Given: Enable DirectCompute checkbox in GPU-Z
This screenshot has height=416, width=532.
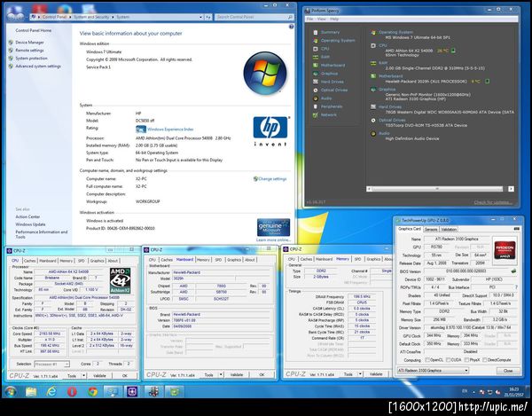Looking at the screenshot, I should (x=484, y=359).
